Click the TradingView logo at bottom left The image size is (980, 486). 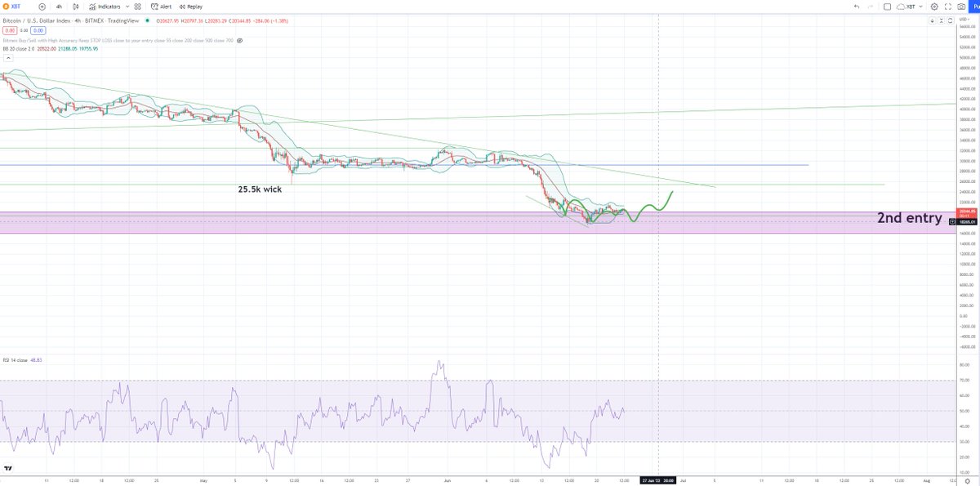(8, 468)
